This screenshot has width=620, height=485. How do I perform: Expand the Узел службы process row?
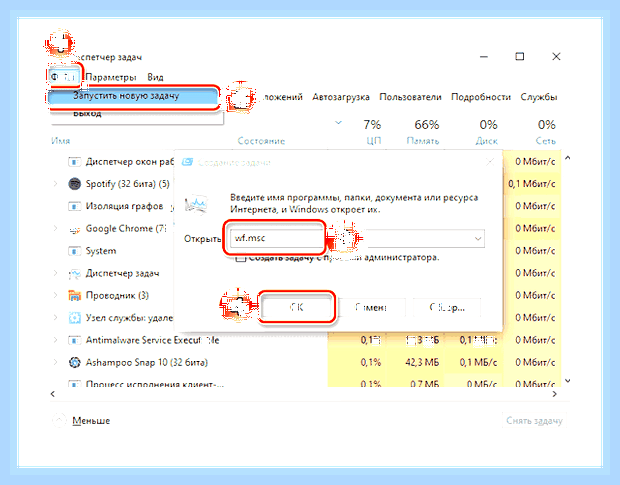click(x=55, y=318)
